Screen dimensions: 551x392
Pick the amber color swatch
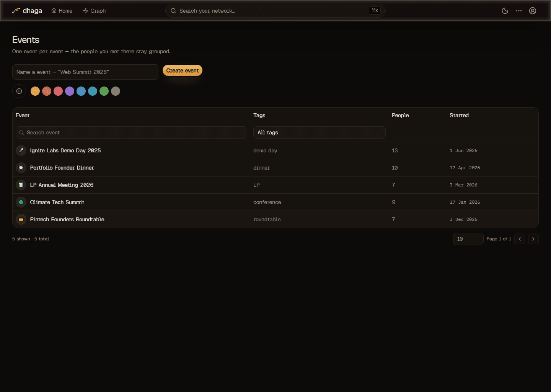click(x=35, y=91)
